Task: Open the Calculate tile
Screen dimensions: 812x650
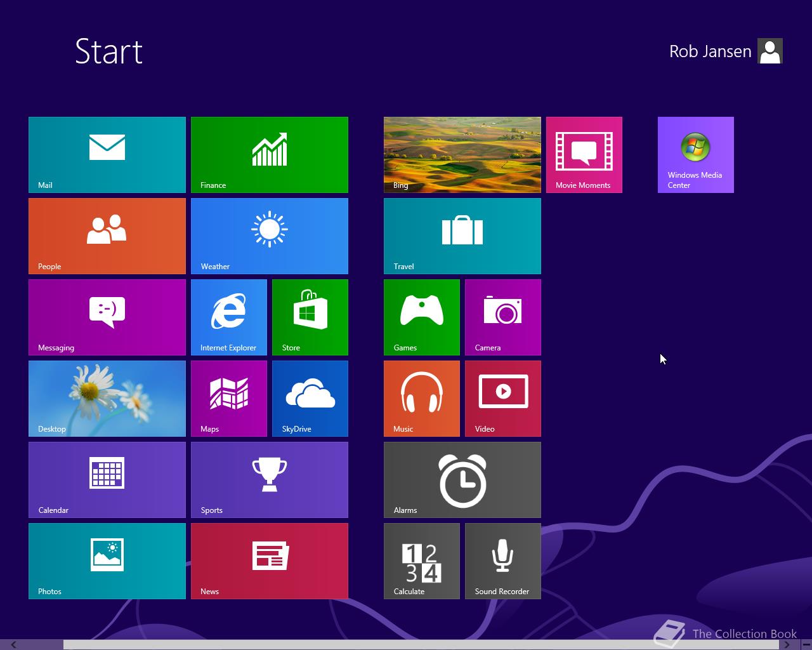Action: point(422,561)
